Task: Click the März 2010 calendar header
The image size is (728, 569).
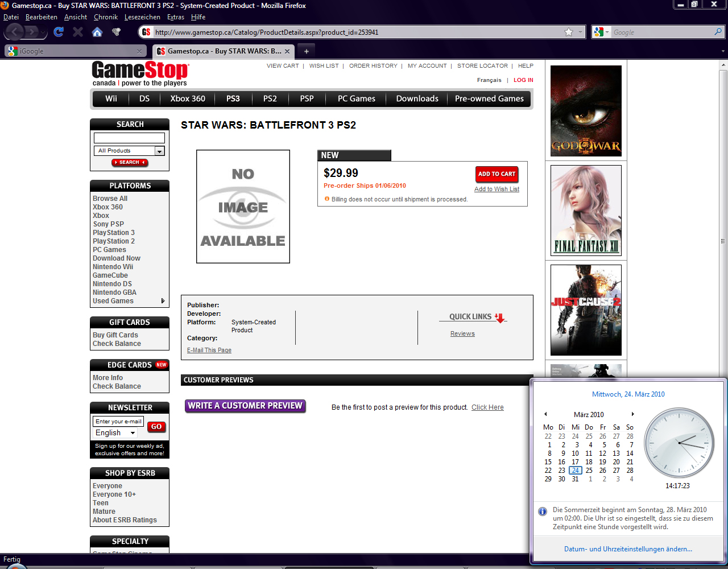Action: pyautogui.click(x=589, y=415)
